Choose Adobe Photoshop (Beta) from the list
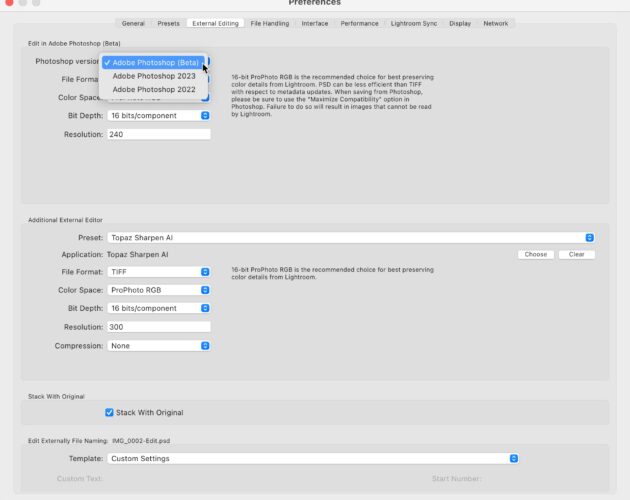 (x=153, y=63)
